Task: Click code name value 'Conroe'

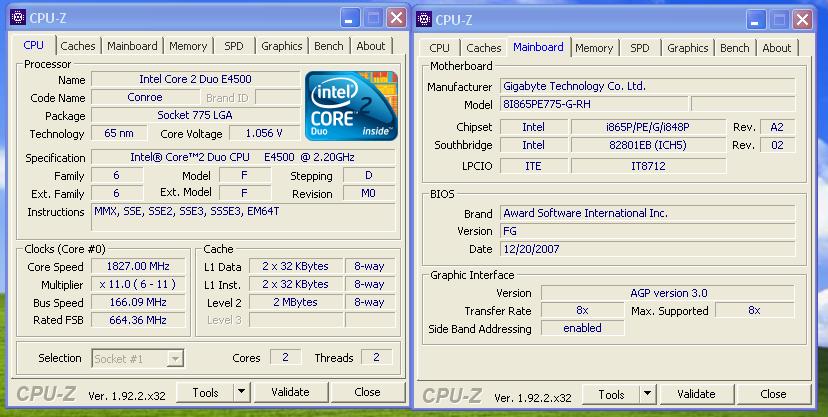Action: [x=145, y=97]
